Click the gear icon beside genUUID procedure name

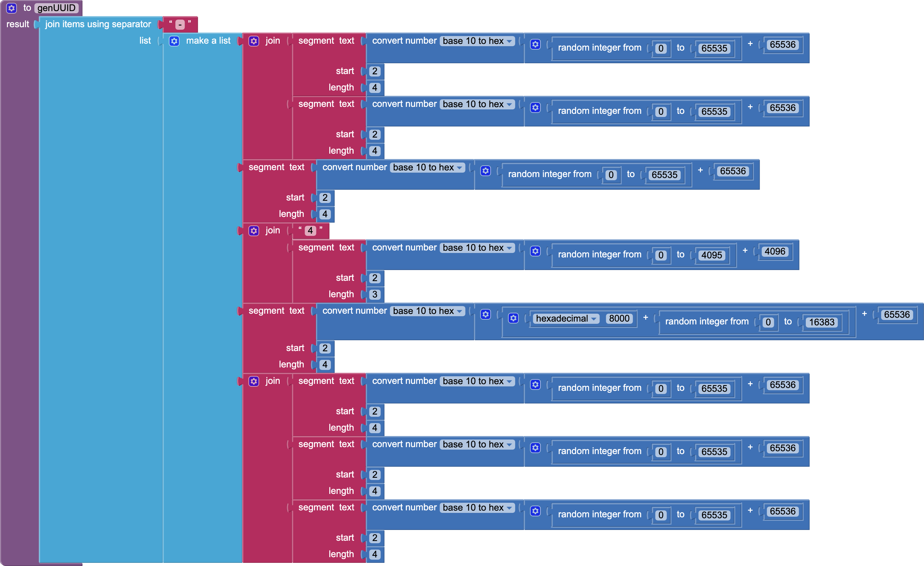12,8
